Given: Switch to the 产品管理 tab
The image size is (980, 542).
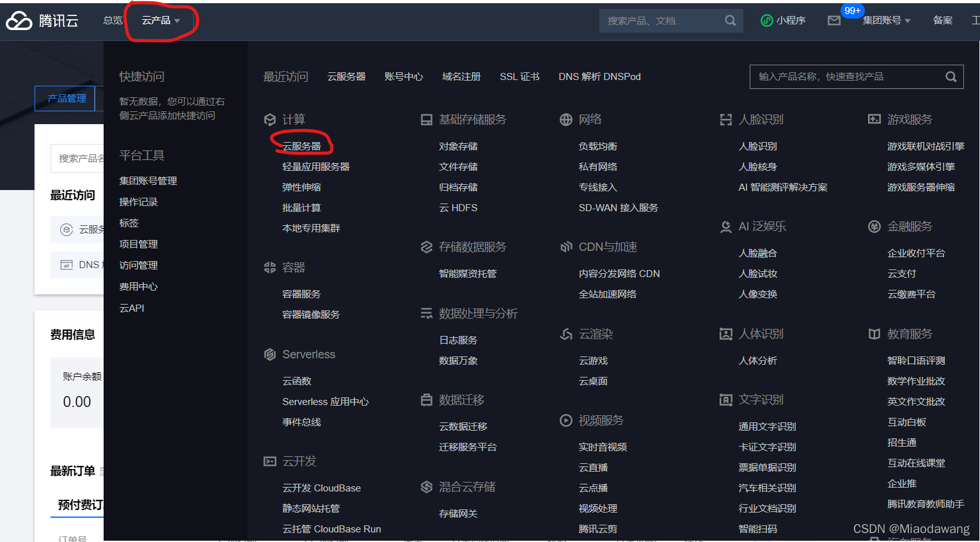Looking at the screenshot, I should [66, 99].
